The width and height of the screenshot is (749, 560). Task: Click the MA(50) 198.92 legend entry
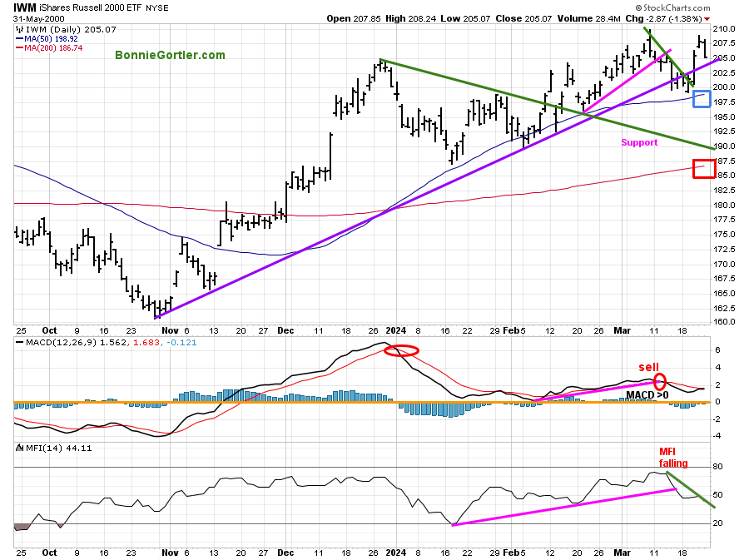coord(51,38)
